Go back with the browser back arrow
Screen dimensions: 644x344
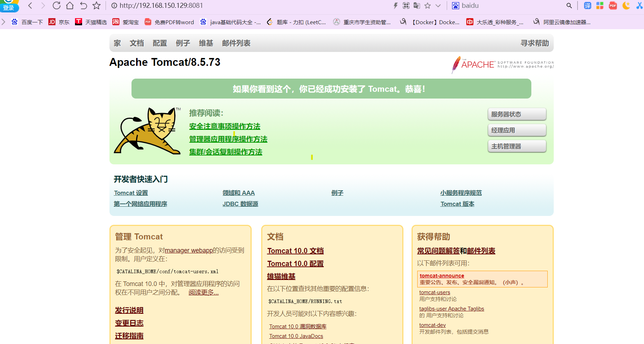(30, 5)
